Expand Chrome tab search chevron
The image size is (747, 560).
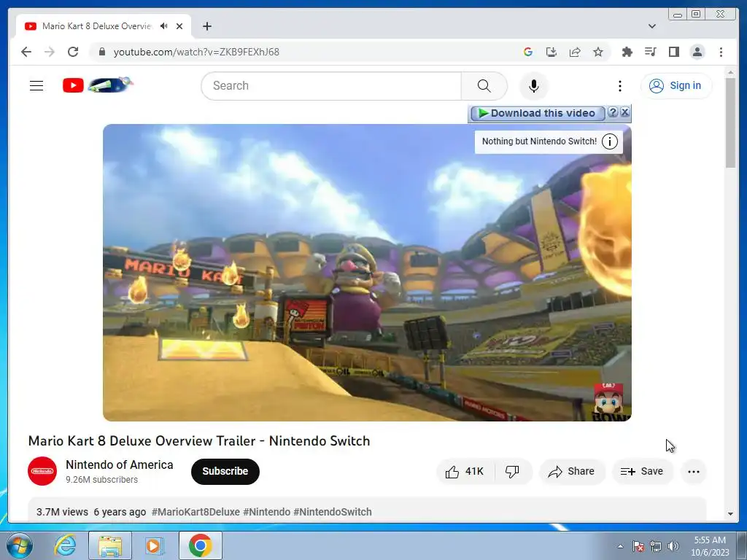(x=651, y=26)
